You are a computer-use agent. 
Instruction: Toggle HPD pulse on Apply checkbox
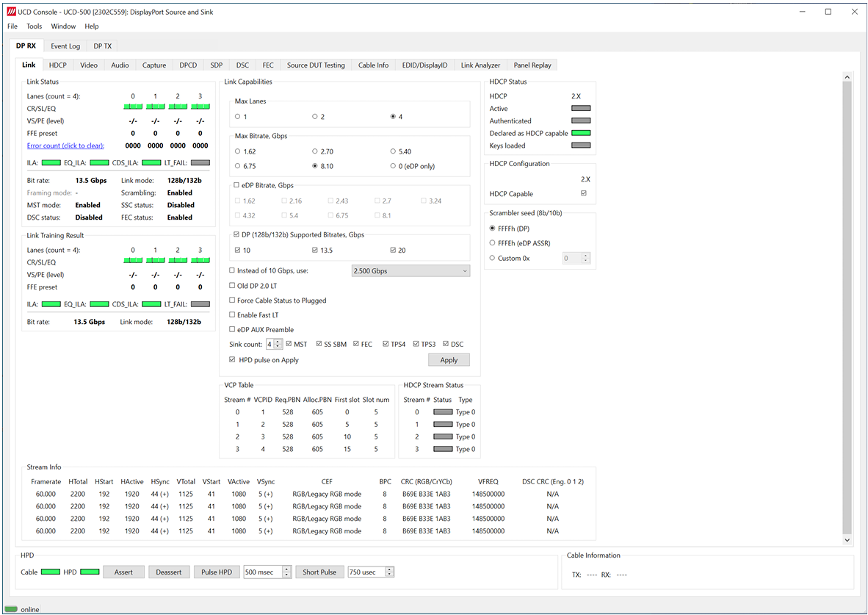coord(233,359)
